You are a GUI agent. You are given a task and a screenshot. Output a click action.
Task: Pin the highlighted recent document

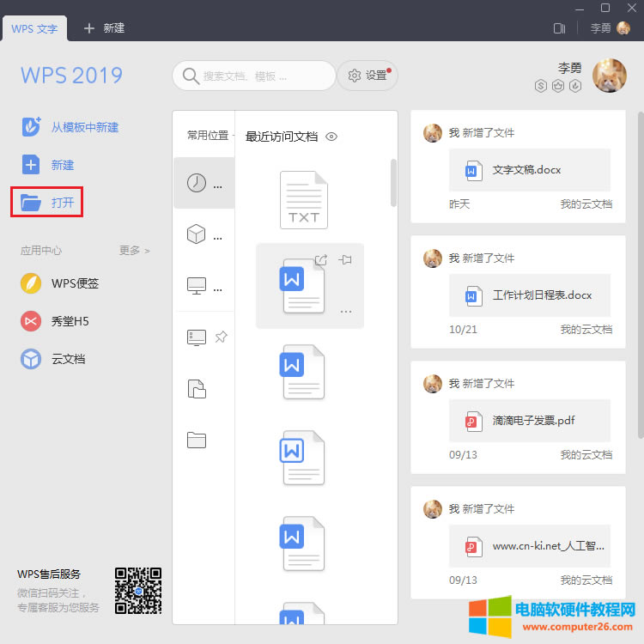click(x=345, y=259)
